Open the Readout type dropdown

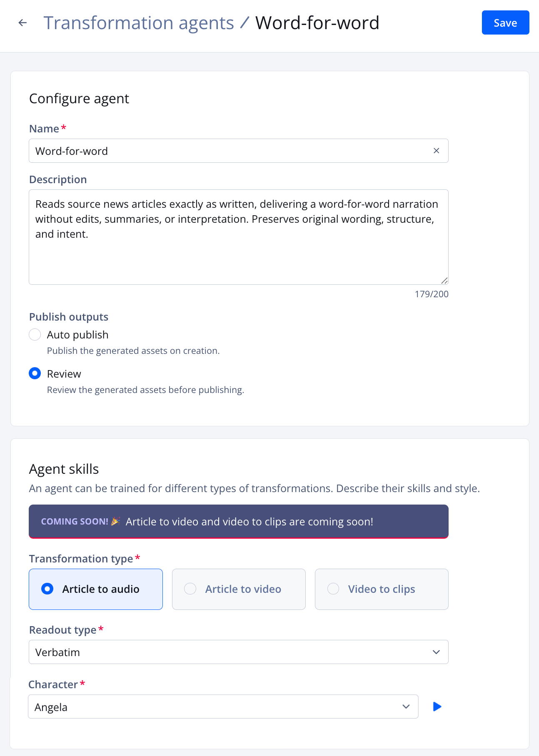[x=238, y=652]
